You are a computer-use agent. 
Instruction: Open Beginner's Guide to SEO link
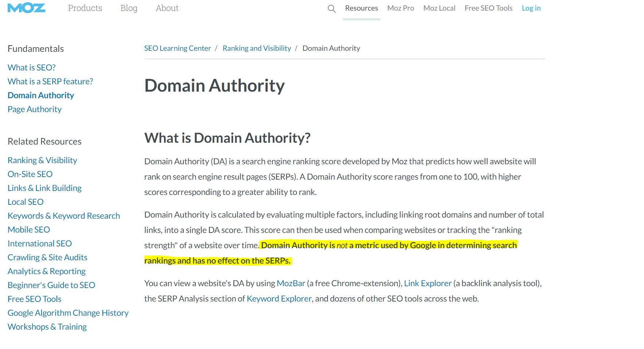pos(51,285)
